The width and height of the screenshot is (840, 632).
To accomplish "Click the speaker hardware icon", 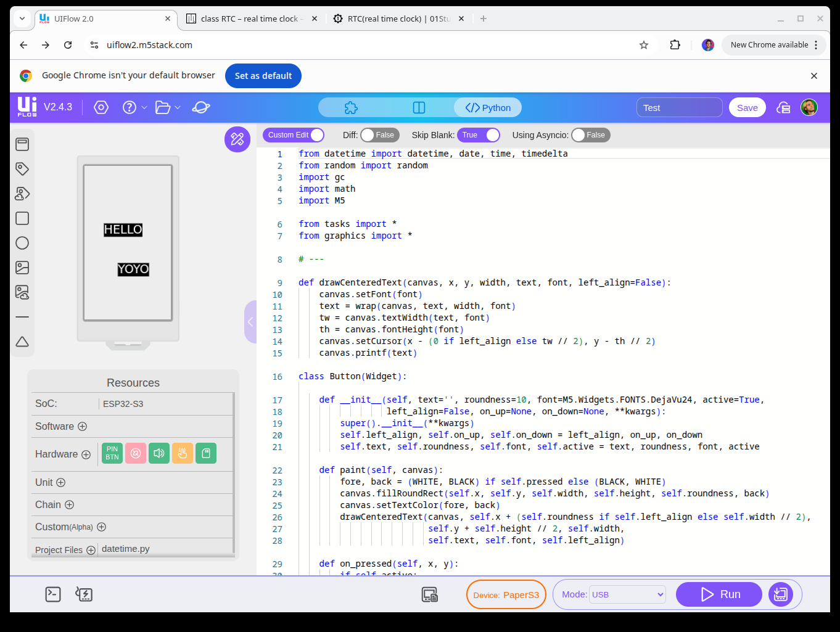I will 159,453.
